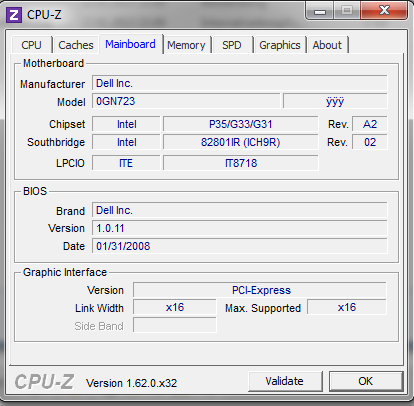
Task: Click the Southbridge label
Action: click(x=56, y=142)
